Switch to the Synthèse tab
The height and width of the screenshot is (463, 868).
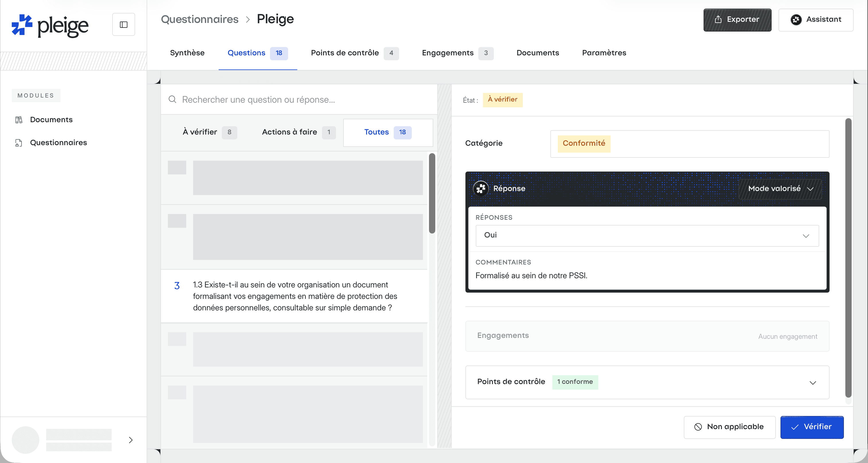click(187, 53)
